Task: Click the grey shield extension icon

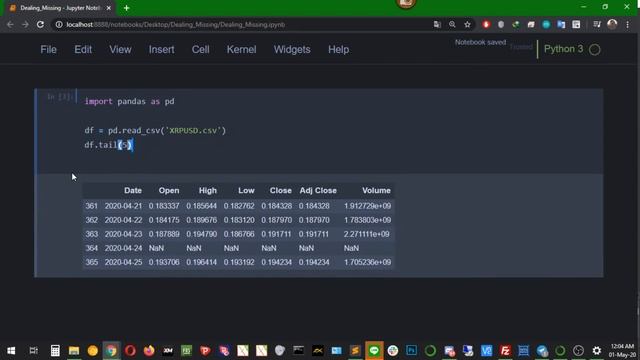Action: pos(501,24)
